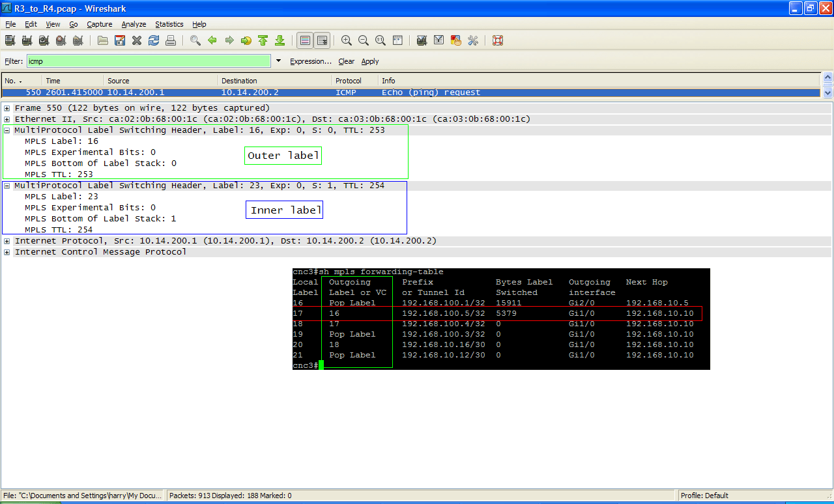
Task: Select MPLS Bottom Of Label Stack: 1
Action: pos(100,219)
